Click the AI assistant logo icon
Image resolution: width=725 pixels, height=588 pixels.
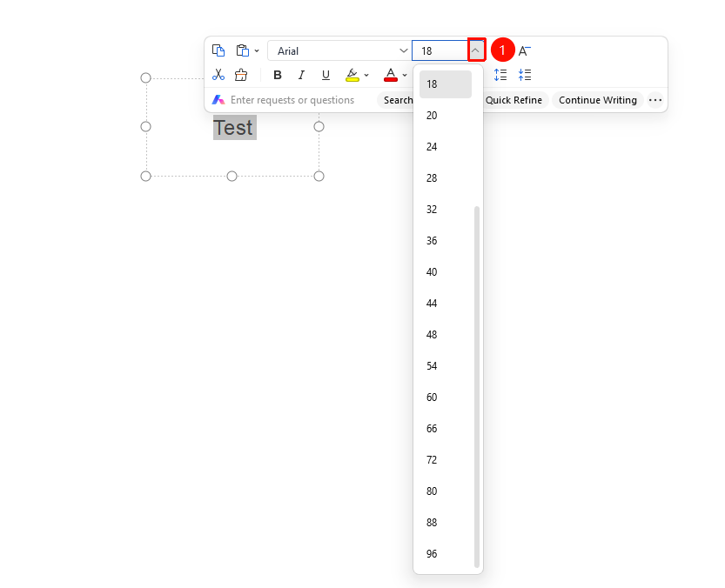click(x=218, y=100)
